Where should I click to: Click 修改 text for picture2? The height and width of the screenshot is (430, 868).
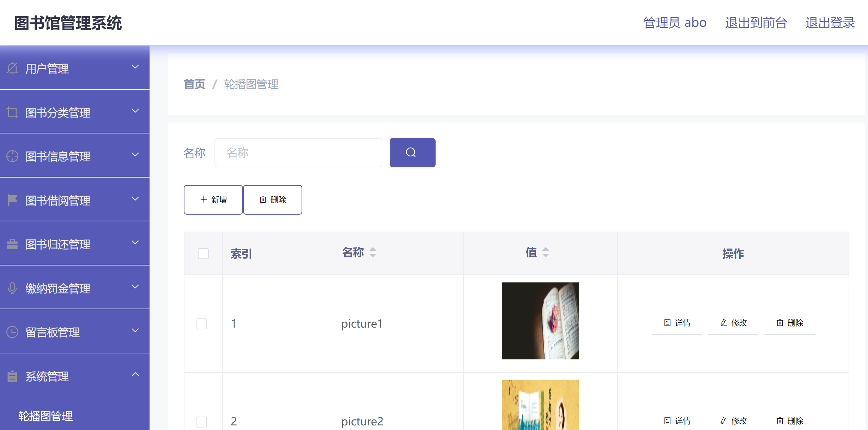click(x=739, y=421)
